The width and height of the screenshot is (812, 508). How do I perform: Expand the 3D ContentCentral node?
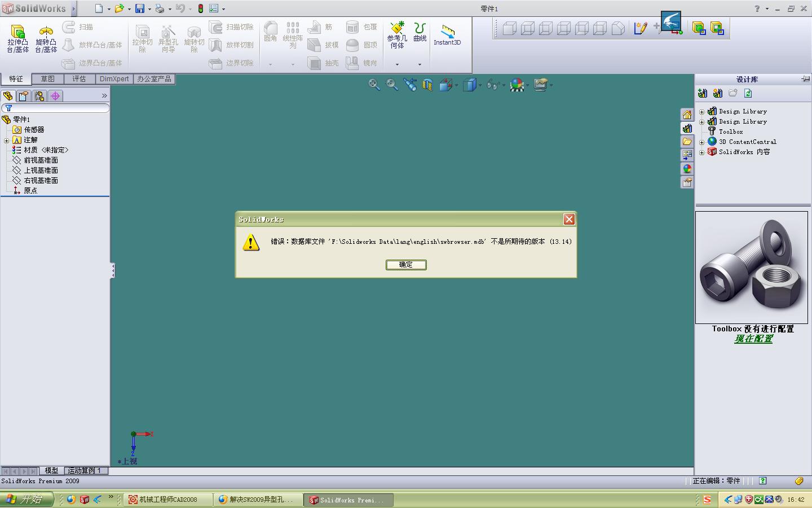coord(701,142)
